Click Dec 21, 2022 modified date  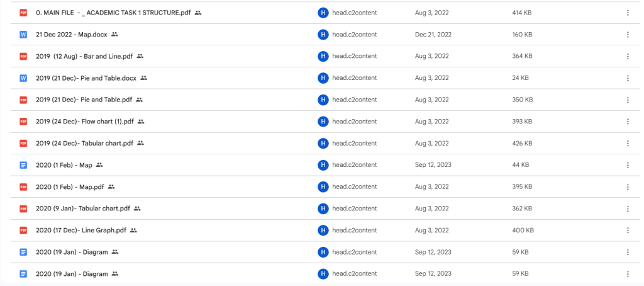[x=433, y=35]
